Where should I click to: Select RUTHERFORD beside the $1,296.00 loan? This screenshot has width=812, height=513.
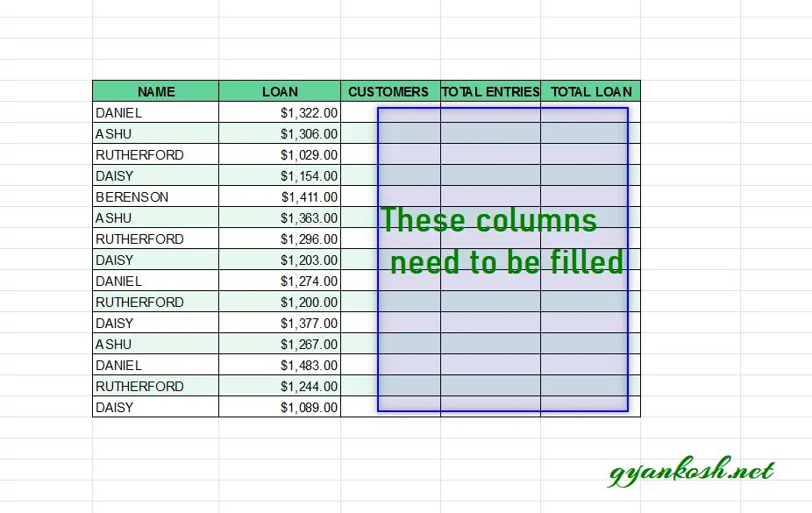[x=156, y=239]
